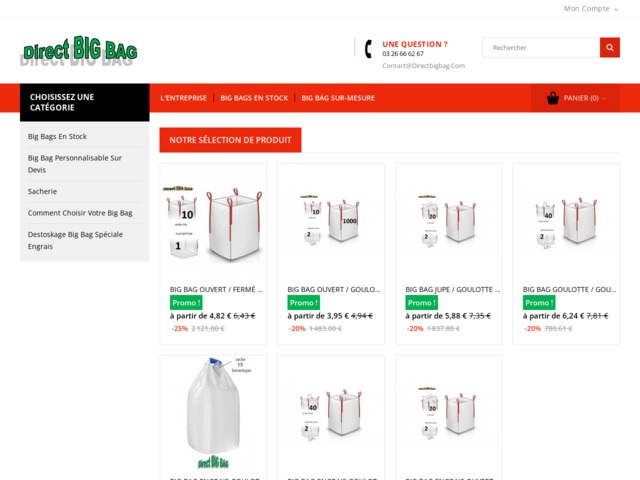This screenshot has width=640, height=480.
Task: Click the Notre Sélection De Produit tab
Action: pyautogui.click(x=230, y=140)
